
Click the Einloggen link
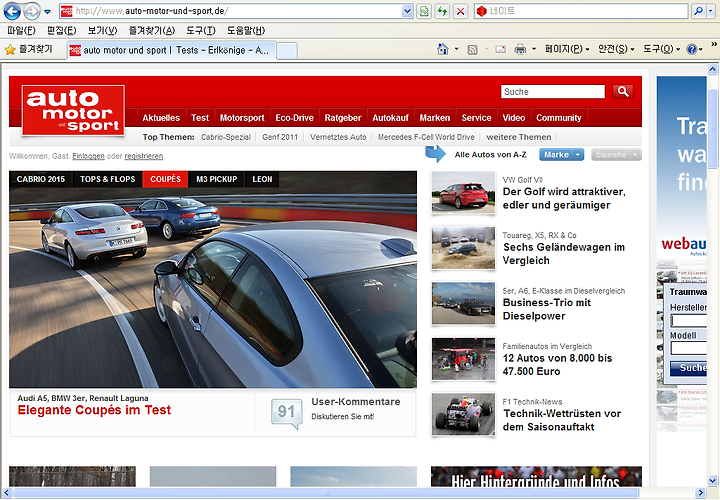89,156
